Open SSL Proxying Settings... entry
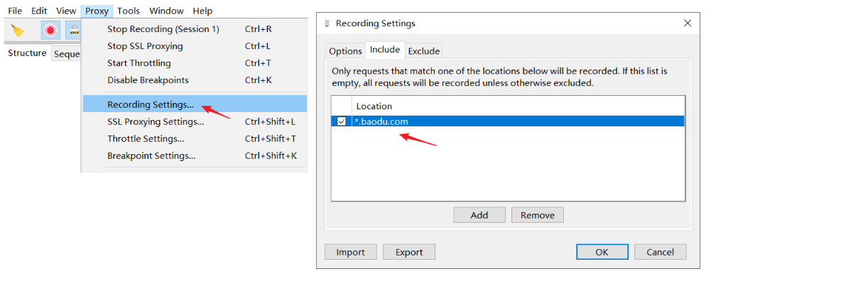This screenshot has height=286, width=868. [156, 121]
